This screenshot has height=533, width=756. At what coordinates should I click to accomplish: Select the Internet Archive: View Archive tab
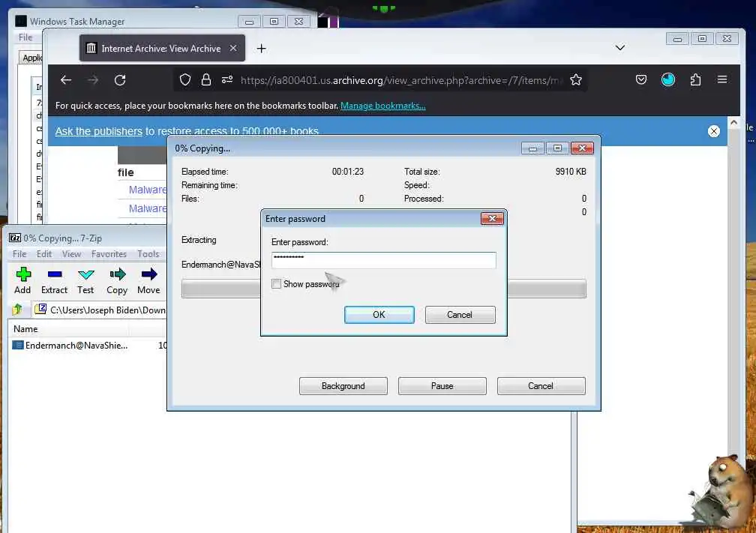pyautogui.click(x=162, y=48)
